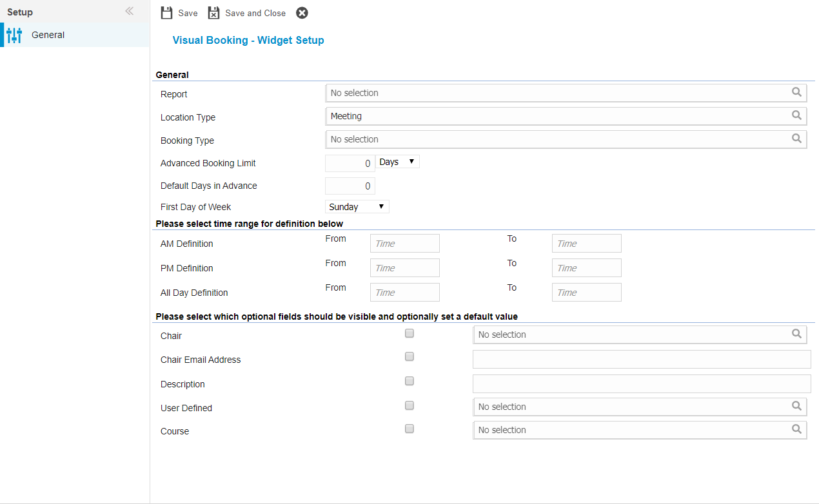Click the Location Type search magnifier
Image resolution: width=819 pixels, height=504 pixels.
[797, 116]
